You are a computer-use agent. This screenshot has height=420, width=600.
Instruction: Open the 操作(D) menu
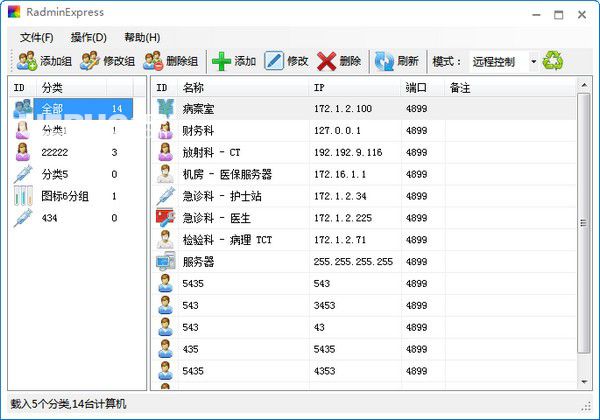[x=88, y=37]
